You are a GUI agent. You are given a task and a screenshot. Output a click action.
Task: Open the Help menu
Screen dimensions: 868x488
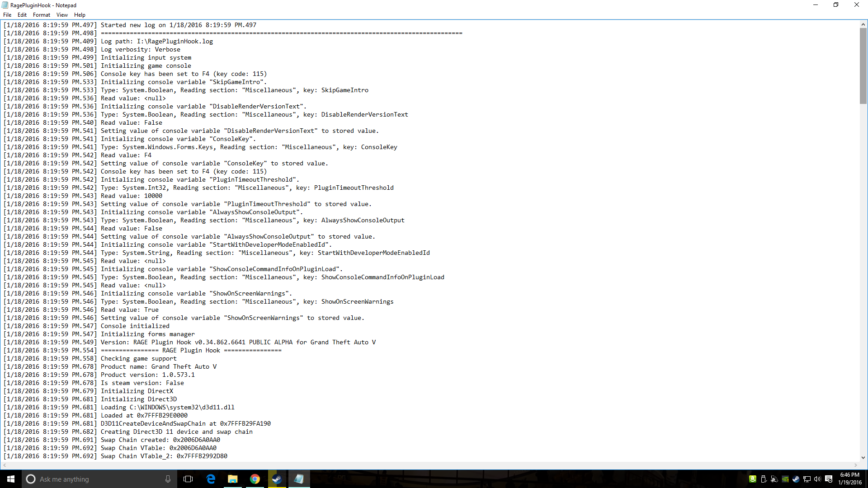click(80, 15)
